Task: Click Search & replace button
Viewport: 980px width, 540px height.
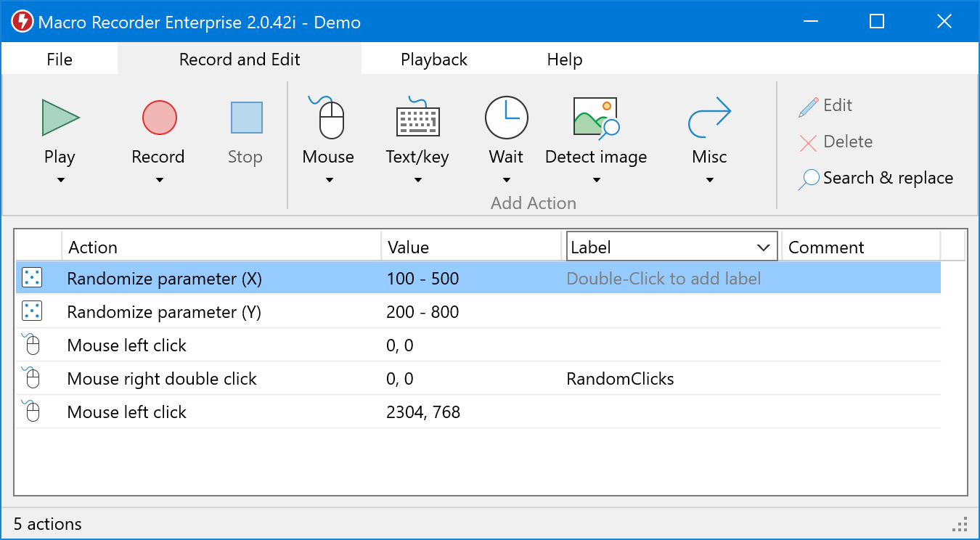Action: click(x=876, y=179)
